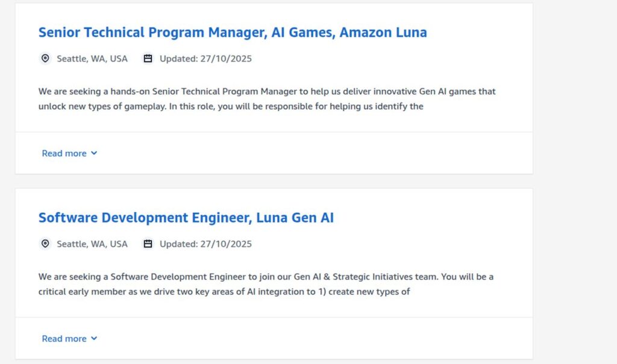Open Senior Technical Program Manager job title link
Screen dimensions: 617x364
pyautogui.click(x=233, y=33)
